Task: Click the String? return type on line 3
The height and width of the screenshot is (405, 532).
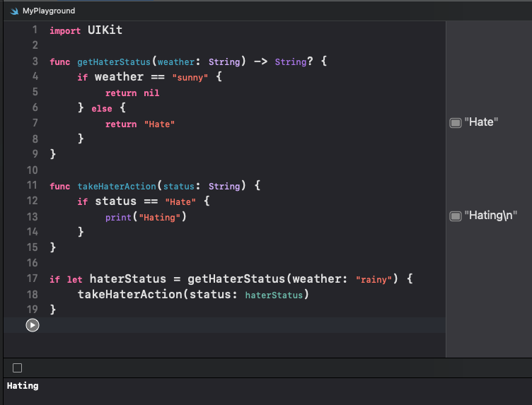Action: (x=294, y=61)
